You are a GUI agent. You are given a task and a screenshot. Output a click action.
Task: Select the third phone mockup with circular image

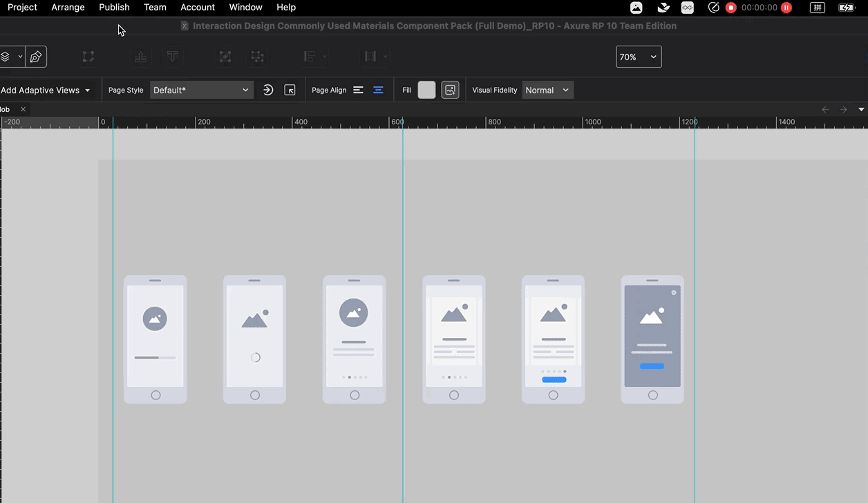coord(354,339)
